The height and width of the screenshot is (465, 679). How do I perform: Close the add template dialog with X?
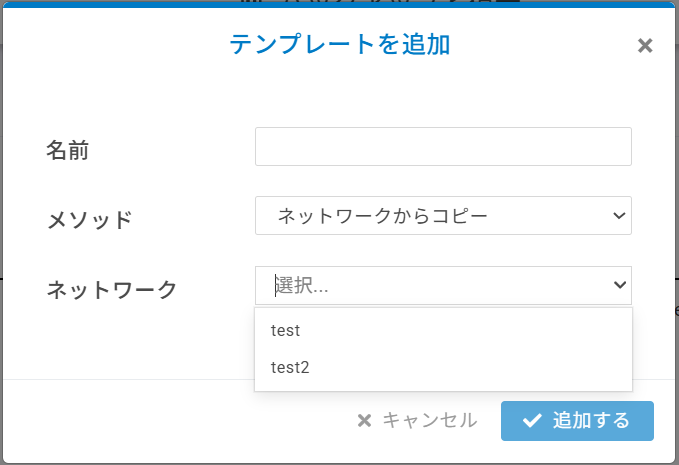coord(645,45)
